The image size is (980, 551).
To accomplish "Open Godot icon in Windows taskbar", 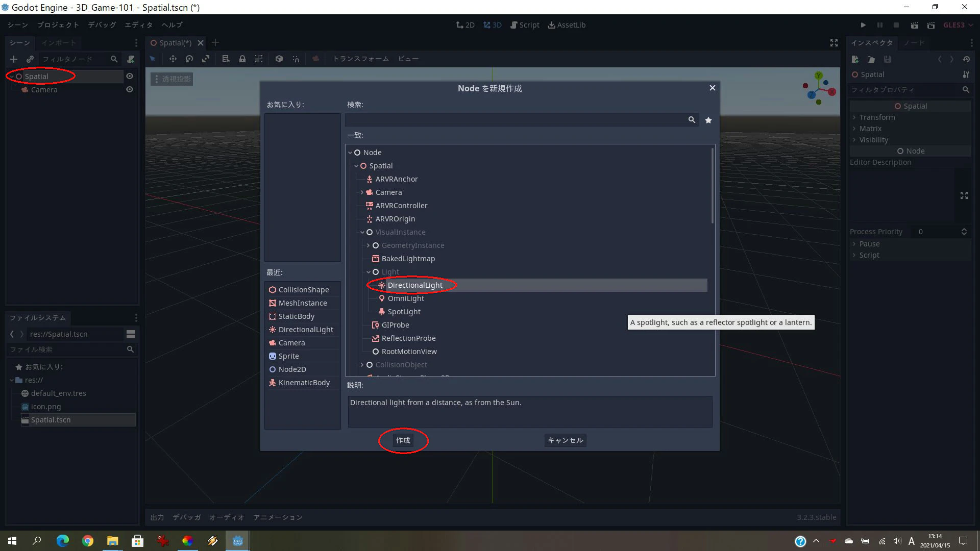I will click(x=238, y=541).
